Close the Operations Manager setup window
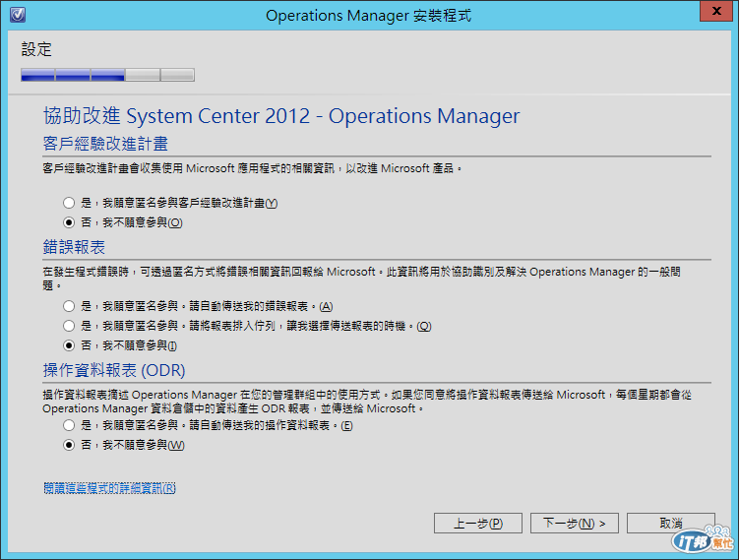Screen dimensions: 739x560 (716, 11)
